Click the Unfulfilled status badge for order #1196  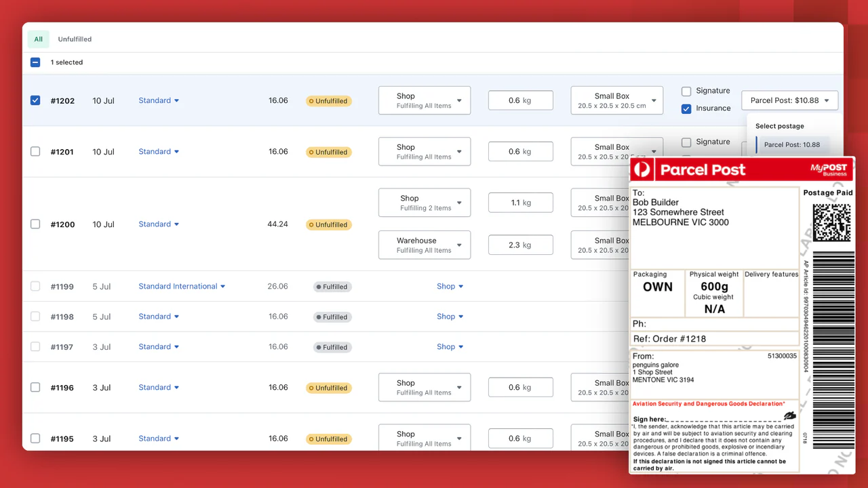click(x=328, y=387)
